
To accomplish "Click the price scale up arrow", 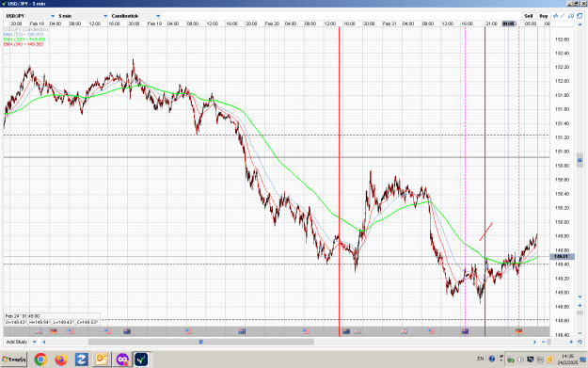I will point(580,24).
